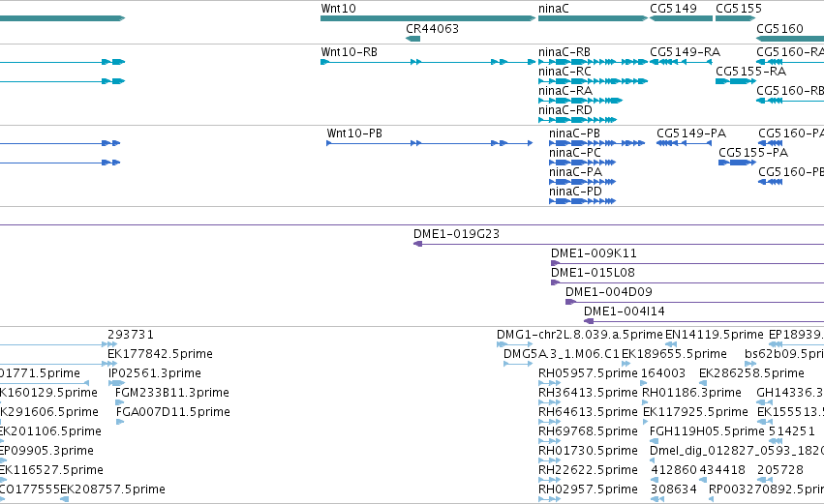Click the 308634 EST label
Image resolution: width=824 pixels, height=504 pixels.
pos(674,489)
